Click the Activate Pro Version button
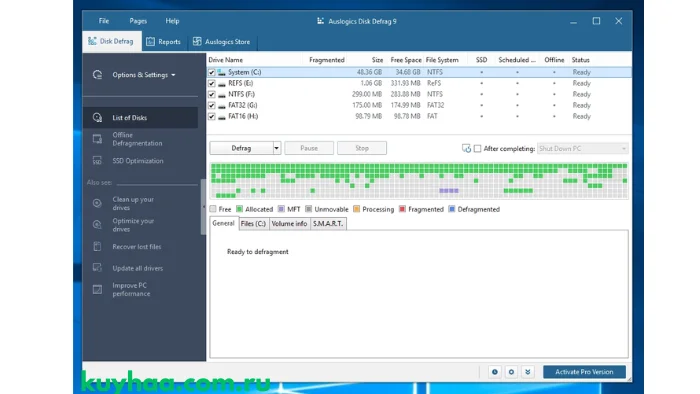The width and height of the screenshot is (700, 394). 584,372
